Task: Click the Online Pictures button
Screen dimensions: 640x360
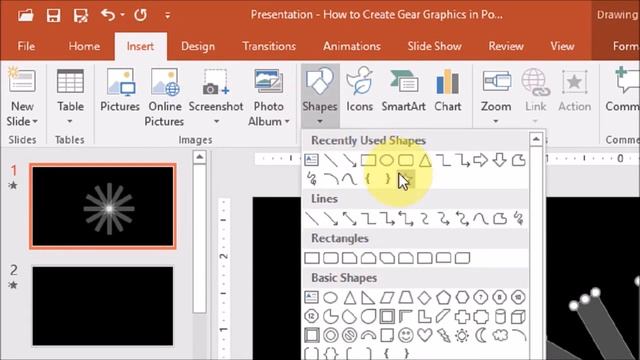Action: (x=164, y=97)
